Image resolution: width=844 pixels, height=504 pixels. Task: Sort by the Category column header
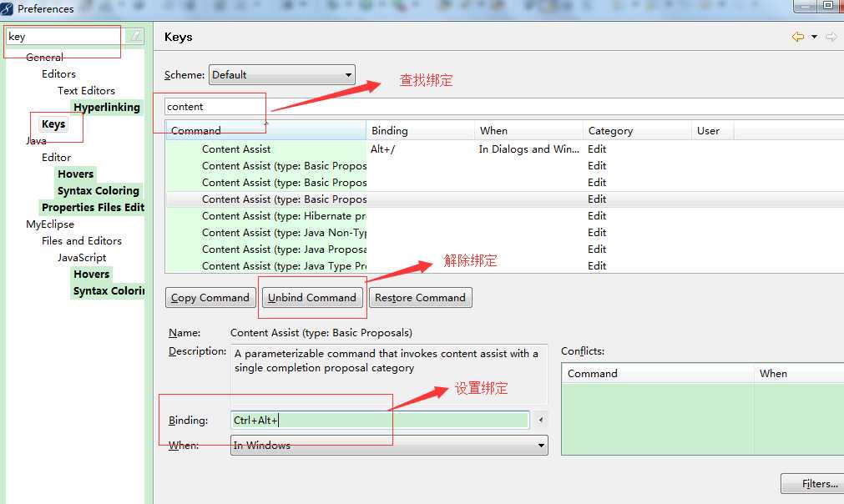point(637,131)
